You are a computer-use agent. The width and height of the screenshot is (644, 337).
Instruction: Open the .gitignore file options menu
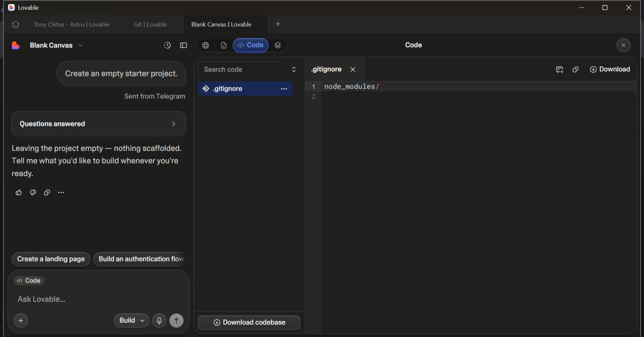284,89
